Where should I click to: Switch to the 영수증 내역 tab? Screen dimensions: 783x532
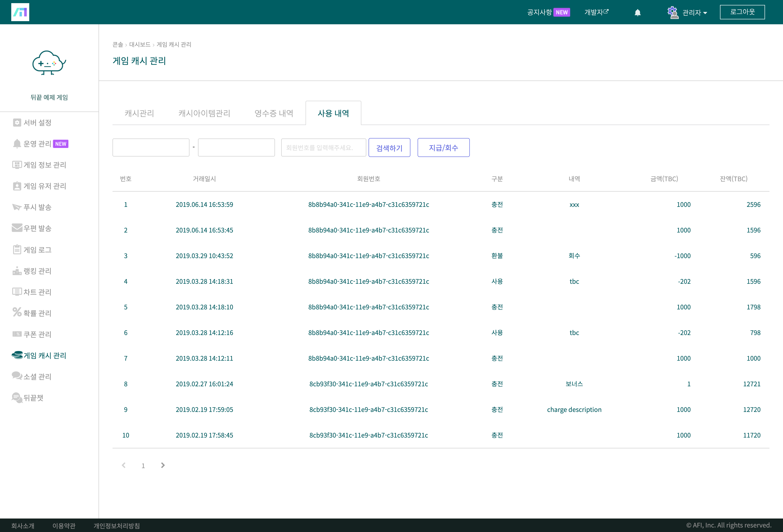tap(274, 113)
